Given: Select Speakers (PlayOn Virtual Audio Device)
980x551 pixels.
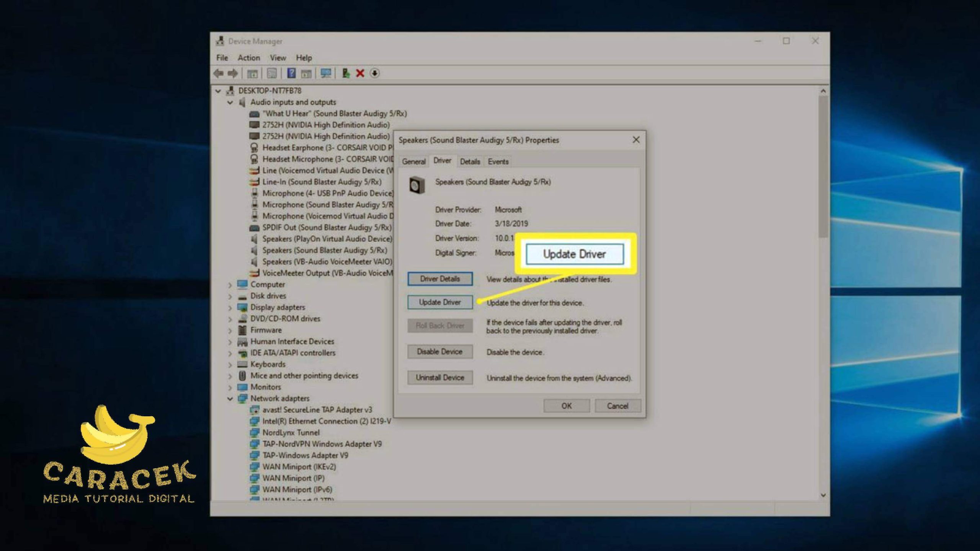Looking at the screenshot, I should pyautogui.click(x=327, y=239).
